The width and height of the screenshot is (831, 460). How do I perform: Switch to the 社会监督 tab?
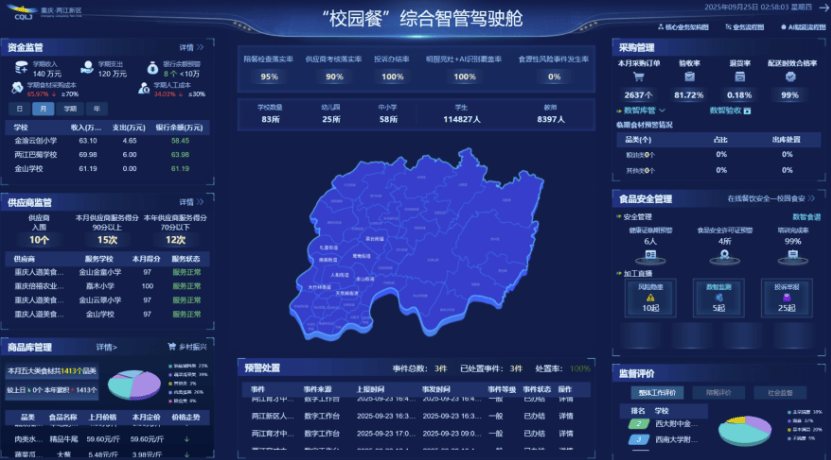click(x=786, y=393)
